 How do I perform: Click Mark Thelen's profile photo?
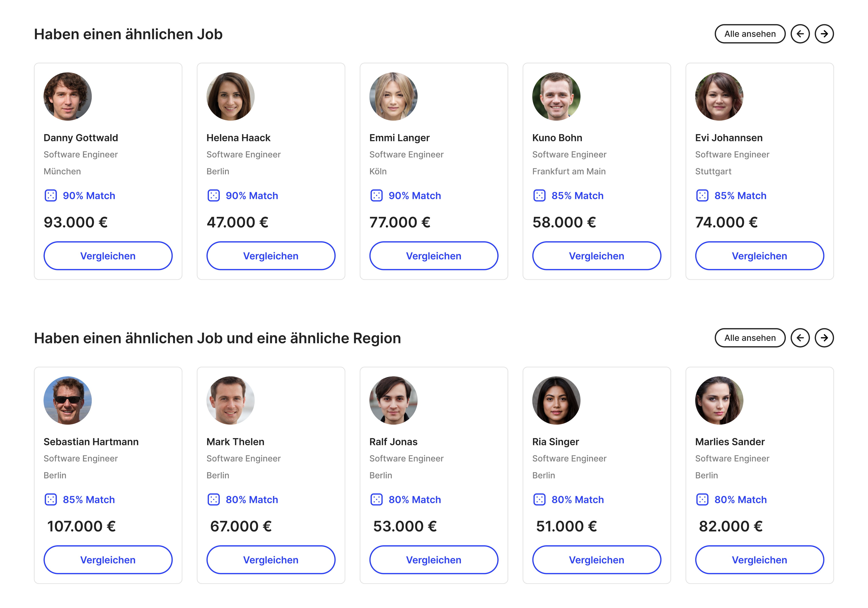pos(230,400)
